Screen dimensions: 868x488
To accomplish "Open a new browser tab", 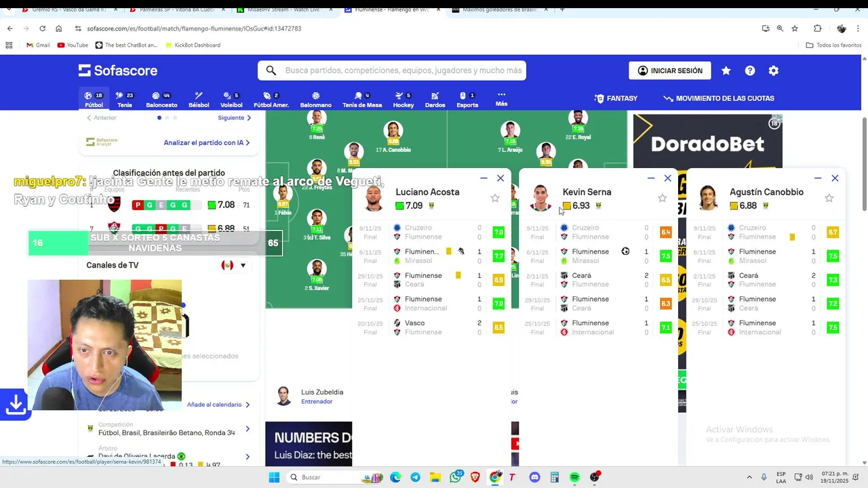I will tap(562, 9).
